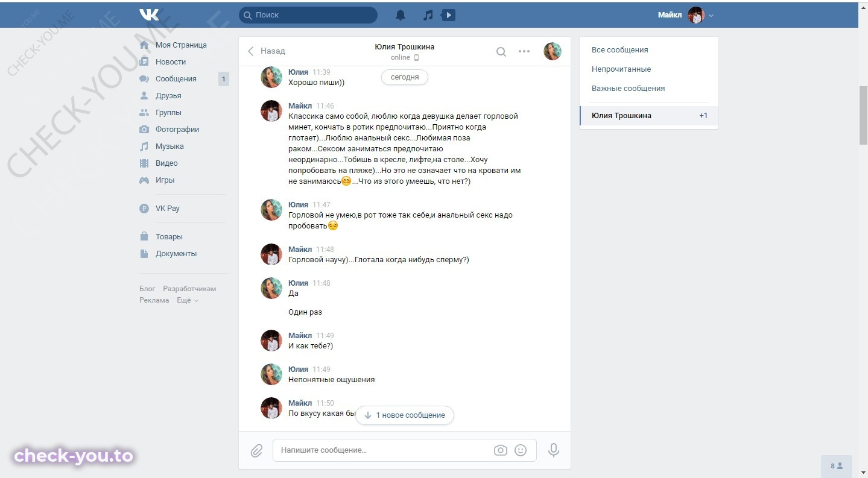This screenshot has width=868, height=478.
Task: Open Игры in left menu
Action: pyautogui.click(x=165, y=180)
